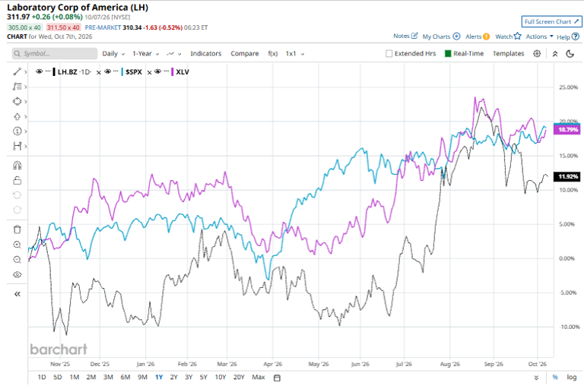Switch to log scale

(572, 377)
